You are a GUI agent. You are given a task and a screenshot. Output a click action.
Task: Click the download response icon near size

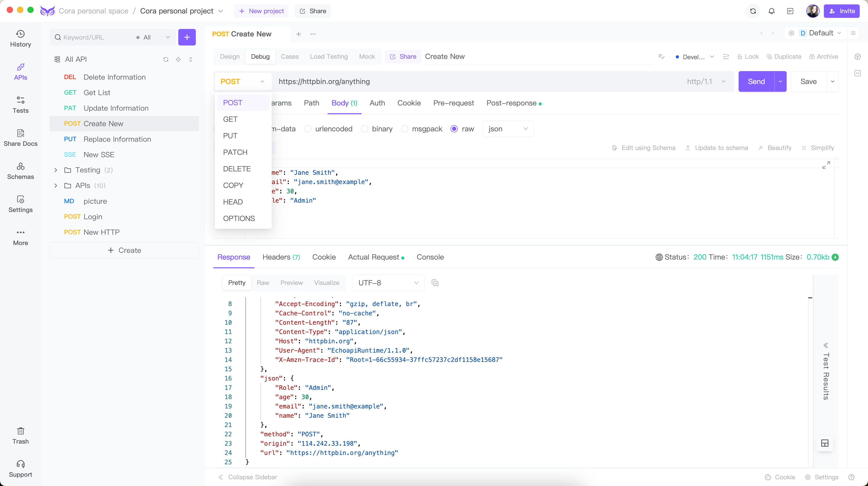[835, 257]
